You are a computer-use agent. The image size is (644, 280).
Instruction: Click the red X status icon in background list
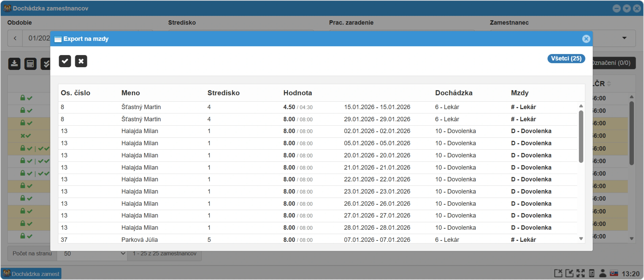(23, 136)
